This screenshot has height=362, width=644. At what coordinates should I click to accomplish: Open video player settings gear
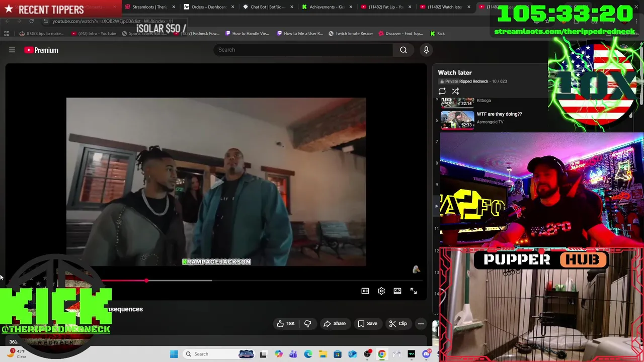click(x=381, y=291)
